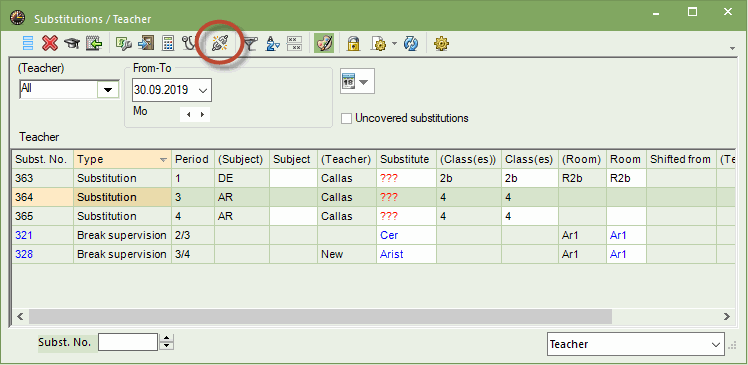The image size is (748, 365).
Task: Click substitute cell Cer
Action: (x=406, y=235)
